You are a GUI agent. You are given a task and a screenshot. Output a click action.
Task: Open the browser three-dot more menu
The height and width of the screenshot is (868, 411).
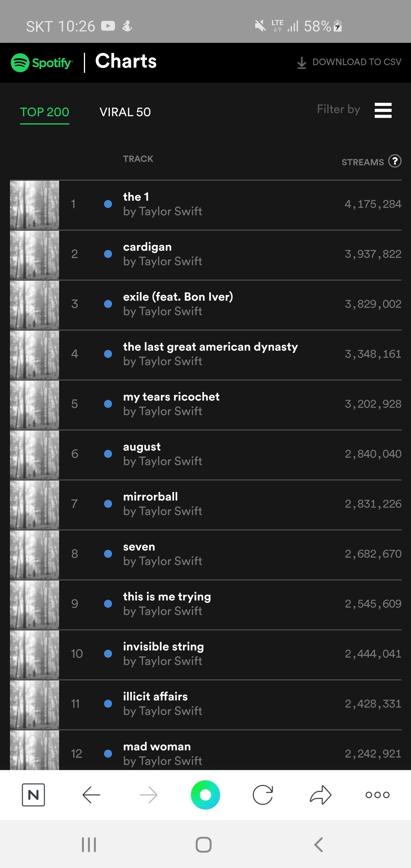377,795
